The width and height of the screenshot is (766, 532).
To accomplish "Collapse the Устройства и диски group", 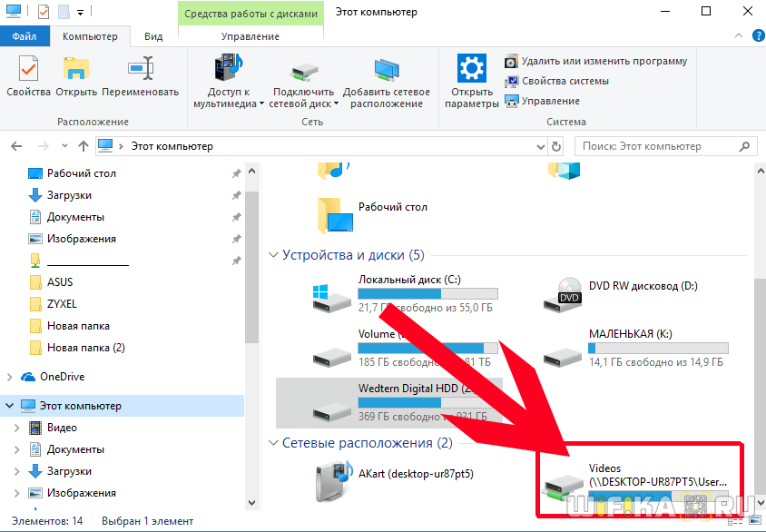I will pyautogui.click(x=274, y=256).
